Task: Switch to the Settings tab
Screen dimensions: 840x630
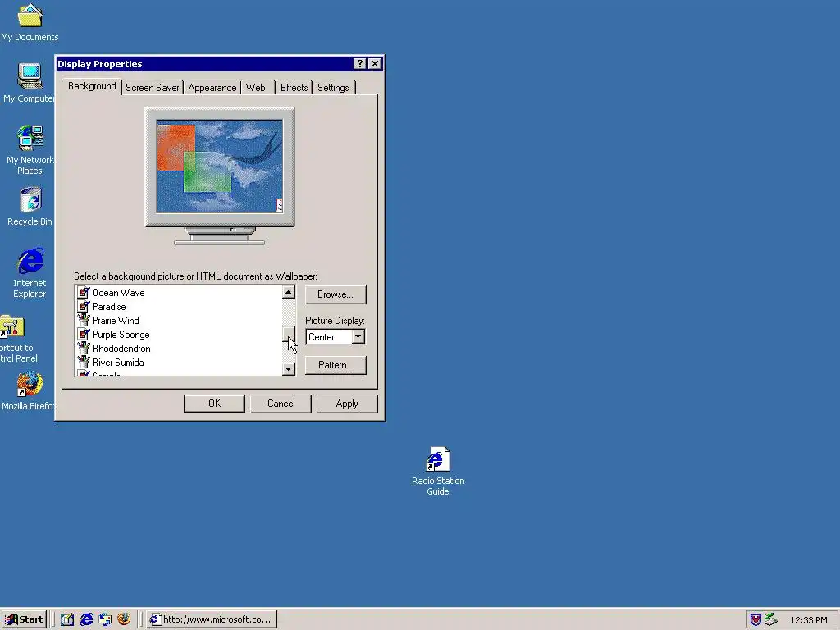Action: 333,88
